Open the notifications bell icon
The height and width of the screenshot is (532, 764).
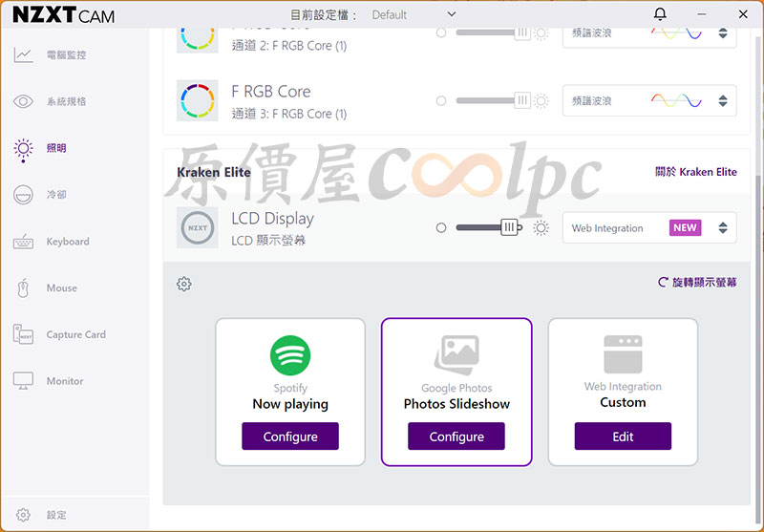660,14
